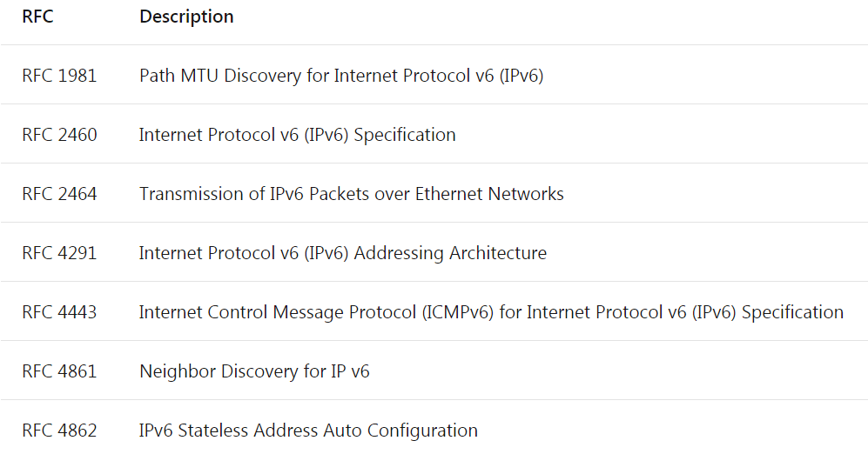Click the Description column header

[x=186, y=17]
